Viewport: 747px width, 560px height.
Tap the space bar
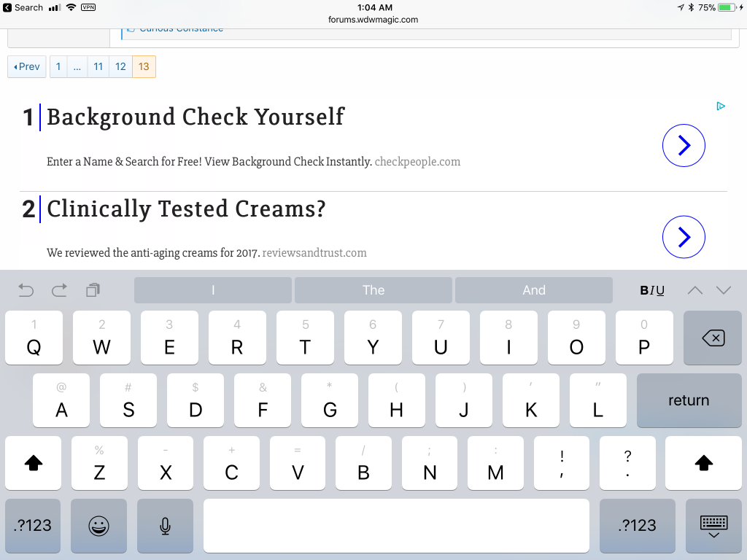pos(396,526)
